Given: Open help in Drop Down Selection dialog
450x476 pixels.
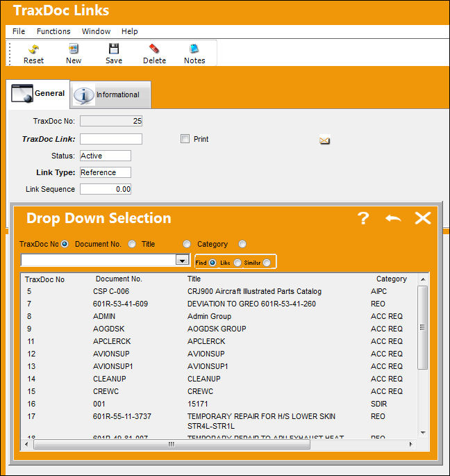Looking at the screenshot, I should tap(363, 218).
